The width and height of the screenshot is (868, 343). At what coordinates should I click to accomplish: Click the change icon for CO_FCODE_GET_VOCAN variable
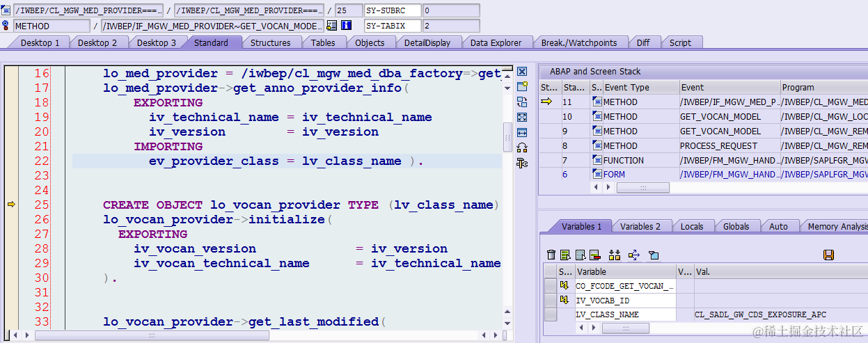tap(565, 285)
